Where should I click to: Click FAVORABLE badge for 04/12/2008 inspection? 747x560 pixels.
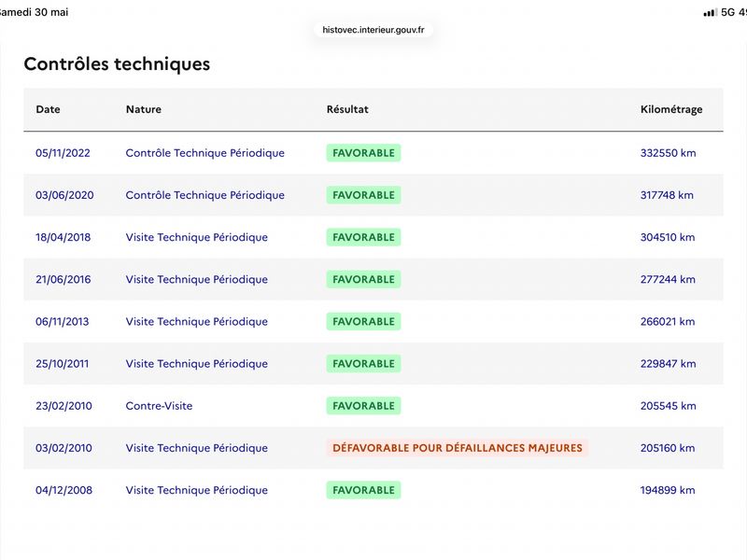(363, 490)
